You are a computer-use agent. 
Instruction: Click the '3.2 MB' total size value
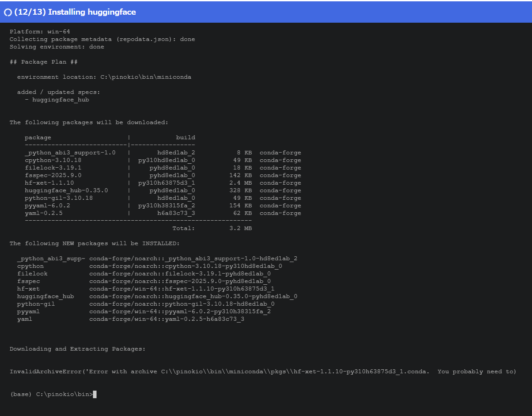pyautogui.click(x=241, y=228)
